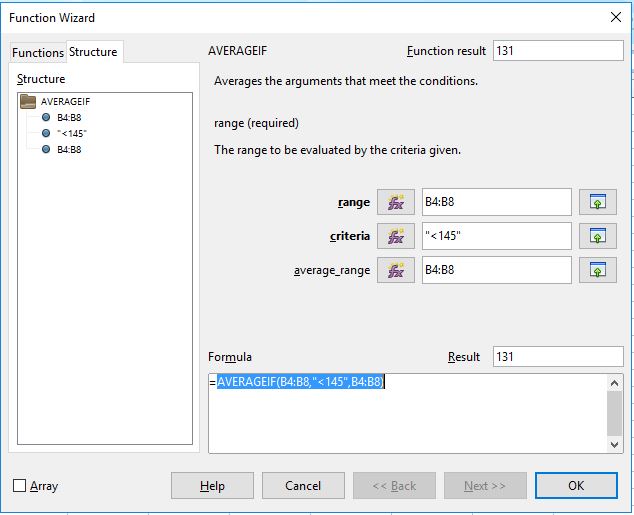Click the formula box scroll down arrow
The width and height of the screenshot is (634, 515).
(x=614, y=445)
